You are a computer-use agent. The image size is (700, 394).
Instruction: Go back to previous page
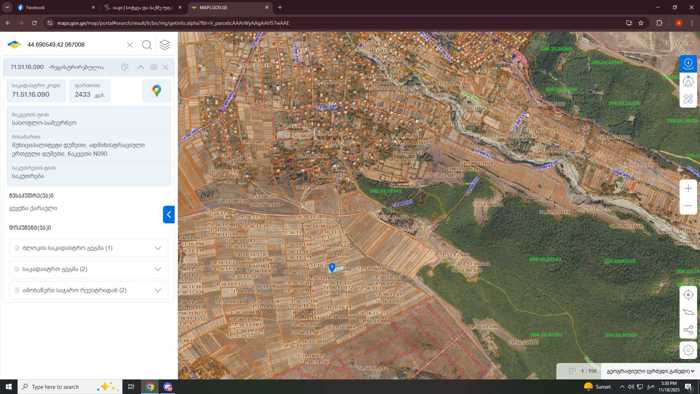click(8, 23)
